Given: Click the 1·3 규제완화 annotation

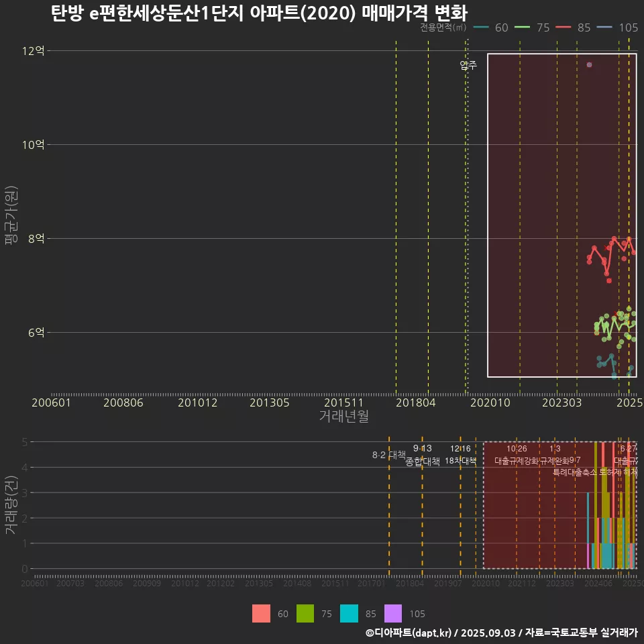Looking at the screenshot, I should [x=555, y=455].
